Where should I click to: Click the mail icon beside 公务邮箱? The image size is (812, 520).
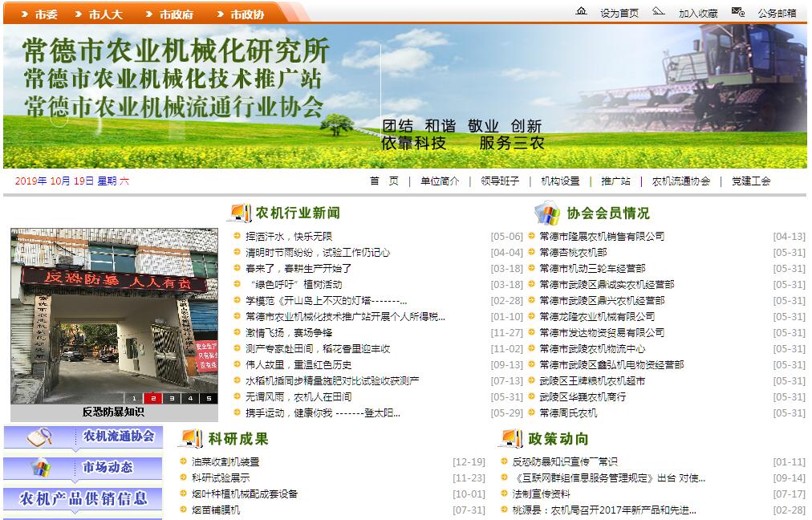point(738,11)
